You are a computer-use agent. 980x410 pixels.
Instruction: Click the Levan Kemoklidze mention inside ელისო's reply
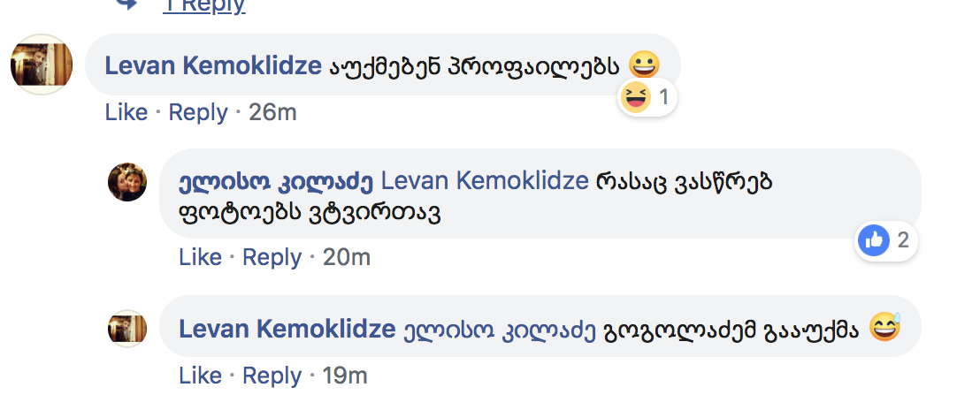485,182
